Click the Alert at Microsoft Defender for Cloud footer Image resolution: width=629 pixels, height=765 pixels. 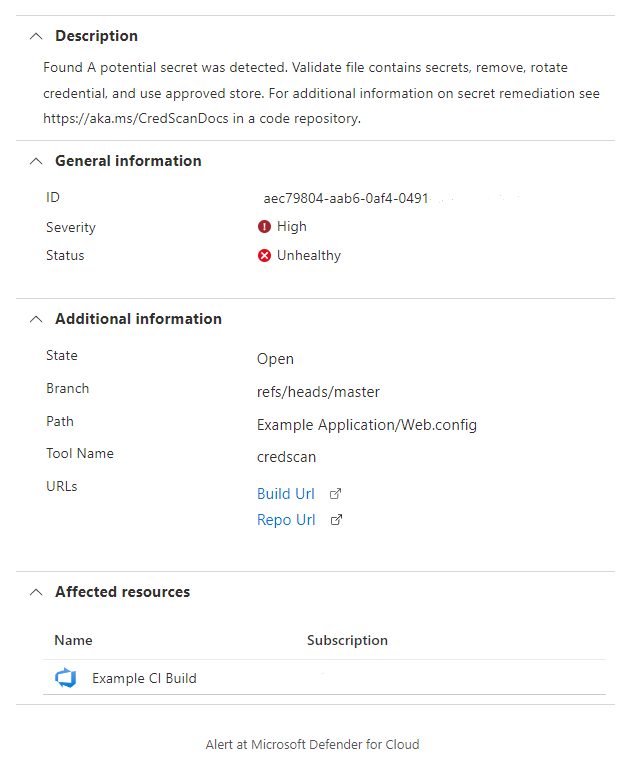(x=312, y=745)
